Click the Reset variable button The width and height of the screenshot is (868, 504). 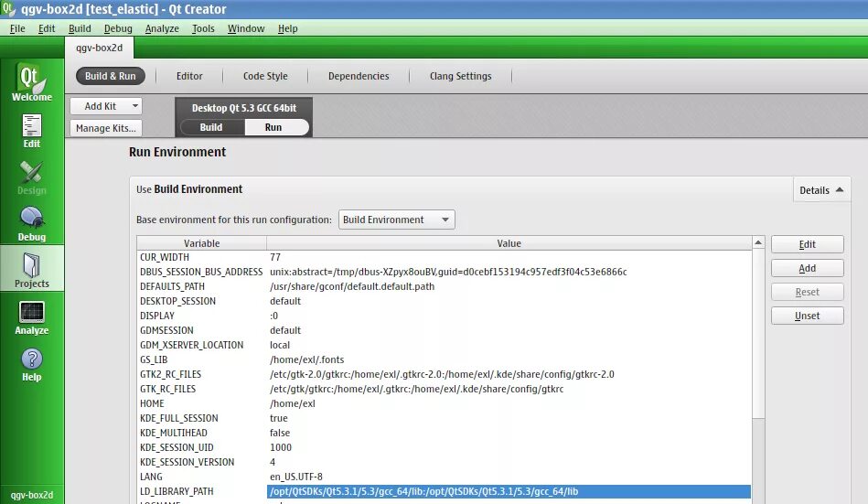(x=807, y=292)
